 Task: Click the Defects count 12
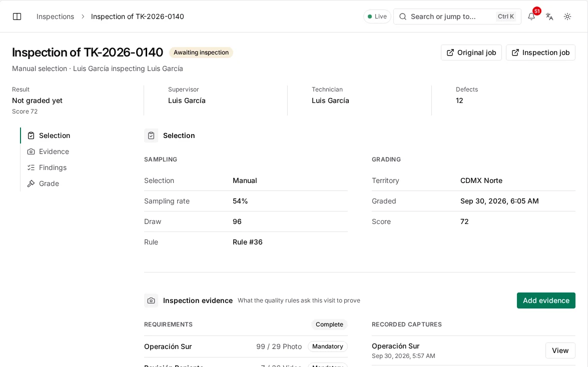point(459,100)
